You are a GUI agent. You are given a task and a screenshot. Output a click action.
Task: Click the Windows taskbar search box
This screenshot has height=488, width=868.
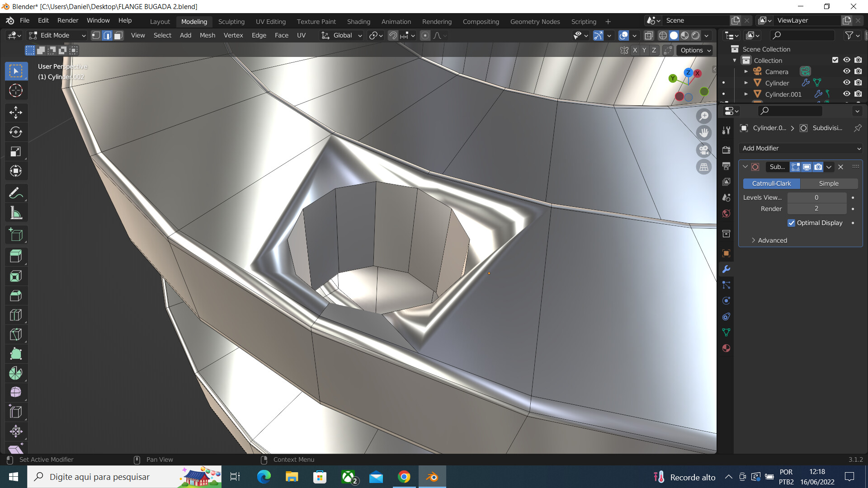[124, 477]
